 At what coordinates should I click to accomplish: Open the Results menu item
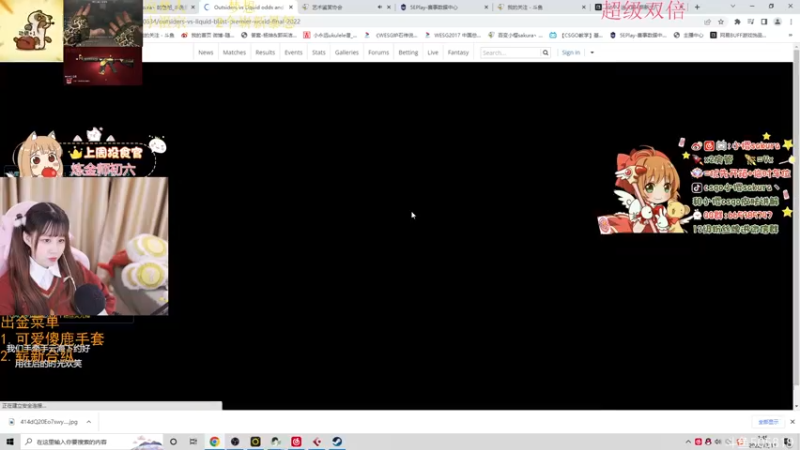pyautogui.click(x=265, y=53)
